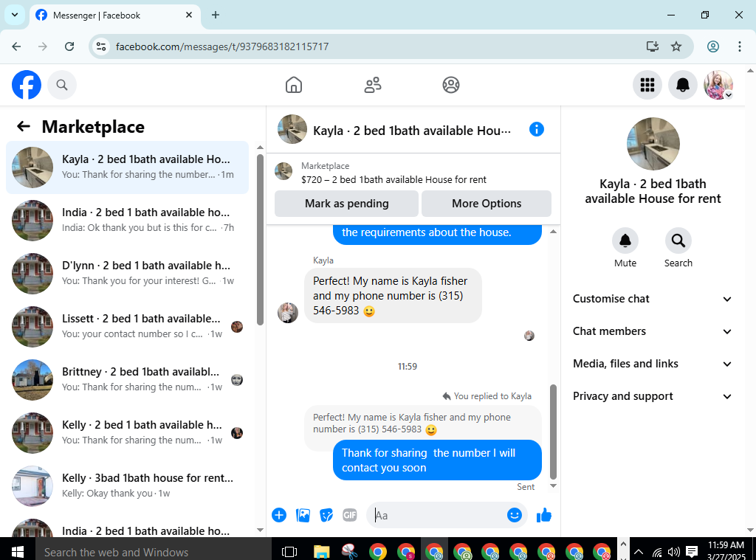
Task: Open the Facebook logo home link
Action: coord(27,85)
